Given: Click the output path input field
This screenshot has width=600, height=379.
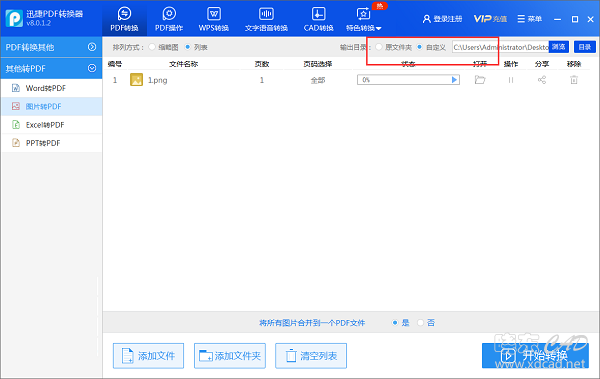Looking at the screenshot, I should (500, 47).
